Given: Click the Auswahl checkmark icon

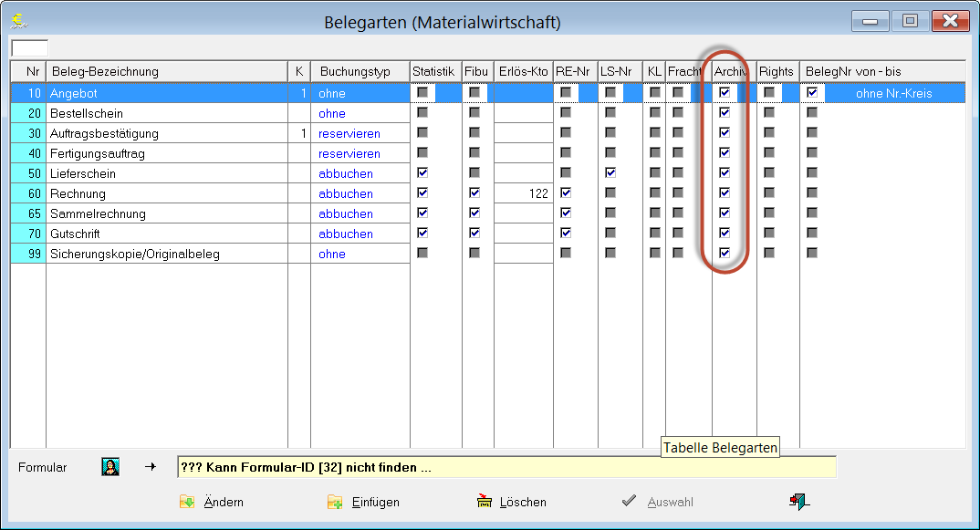Looking at the screenshot, I should pos(629,500).
